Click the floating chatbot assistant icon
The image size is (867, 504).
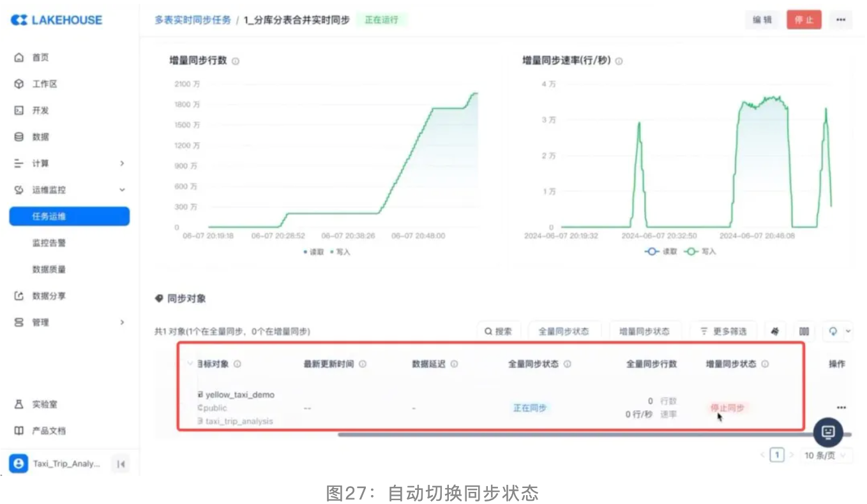click(x=828, y=432)
